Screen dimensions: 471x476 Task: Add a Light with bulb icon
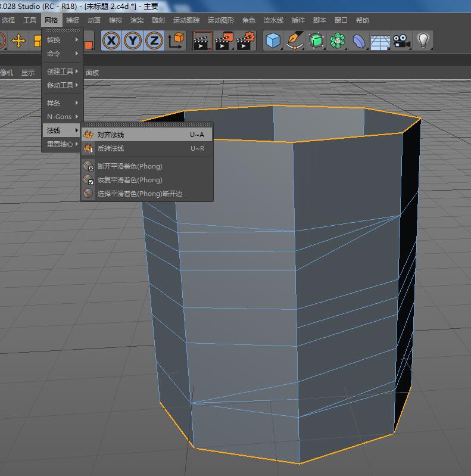423,41
